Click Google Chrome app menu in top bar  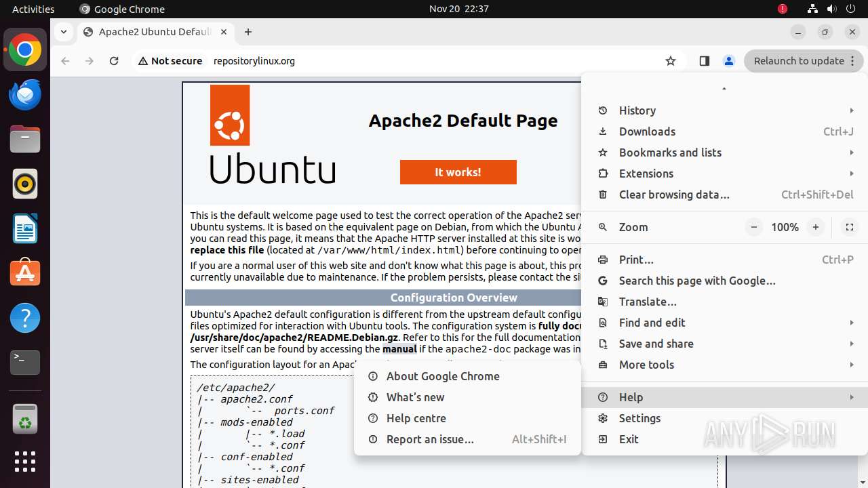coord(122,9)
